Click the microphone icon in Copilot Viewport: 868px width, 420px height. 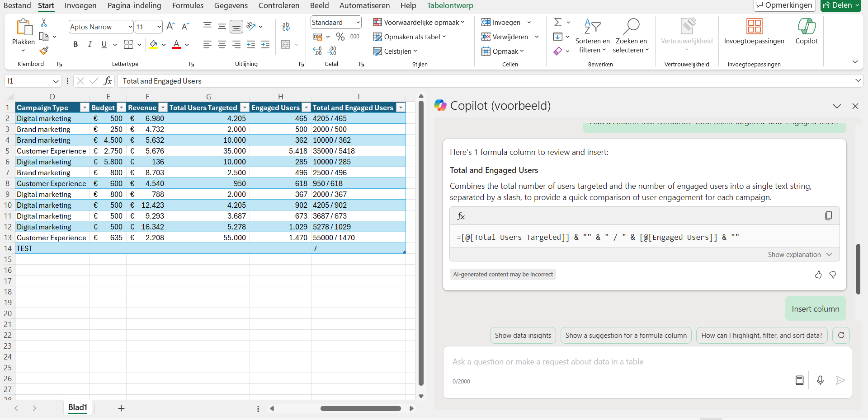point(820,380)
